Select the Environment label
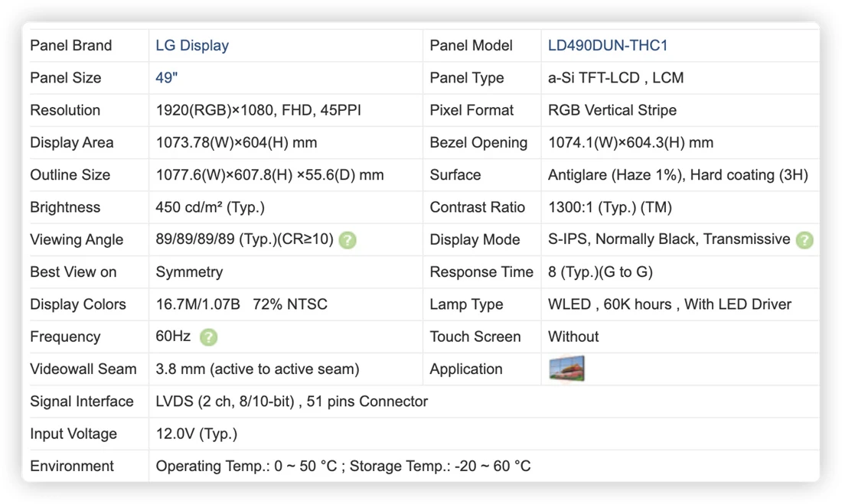 [72, 466]
